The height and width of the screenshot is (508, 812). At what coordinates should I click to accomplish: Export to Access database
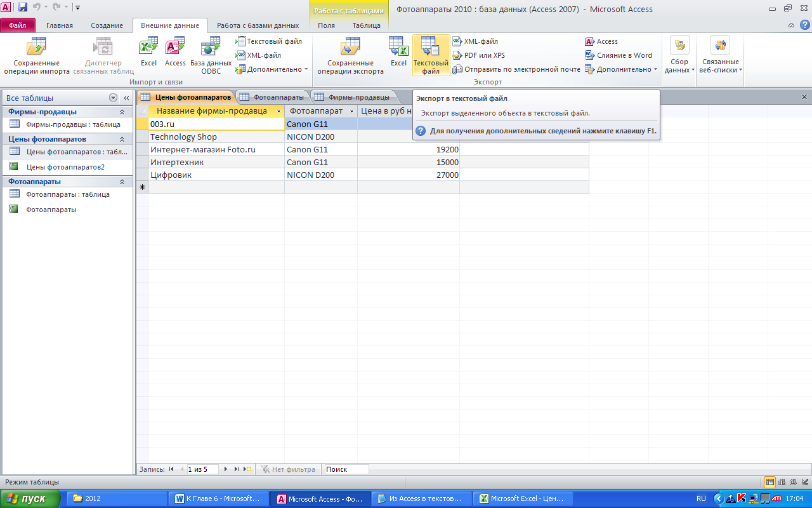[x=601, y=41]
